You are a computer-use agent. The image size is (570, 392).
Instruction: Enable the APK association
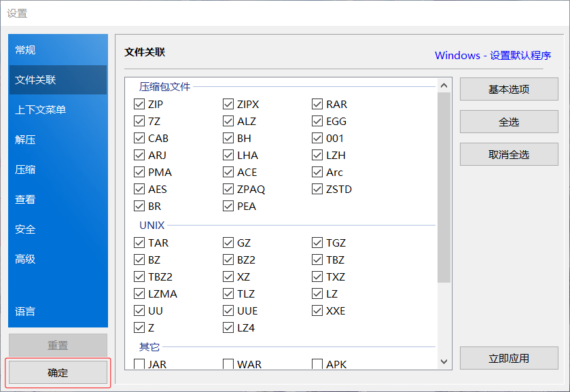(x=317, y=364)
